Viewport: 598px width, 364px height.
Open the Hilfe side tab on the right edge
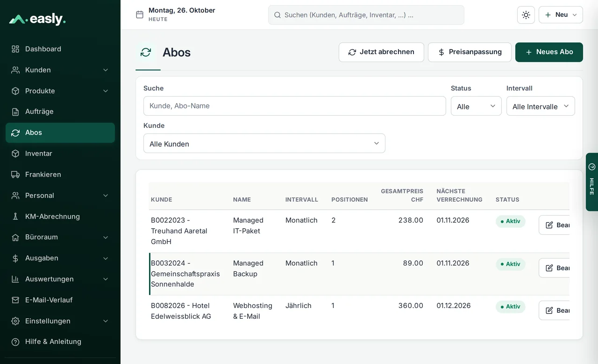click(592, 182)
